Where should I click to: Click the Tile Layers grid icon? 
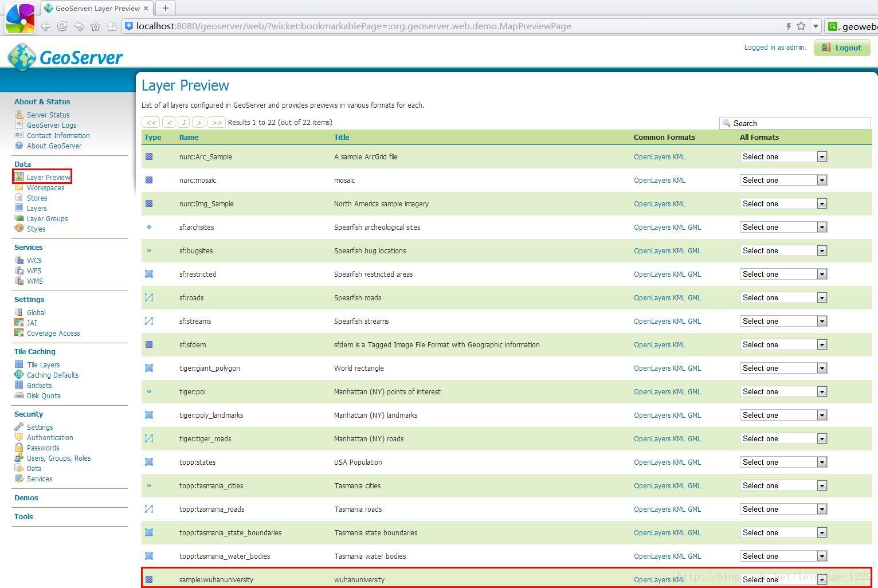tap(19, 364)
